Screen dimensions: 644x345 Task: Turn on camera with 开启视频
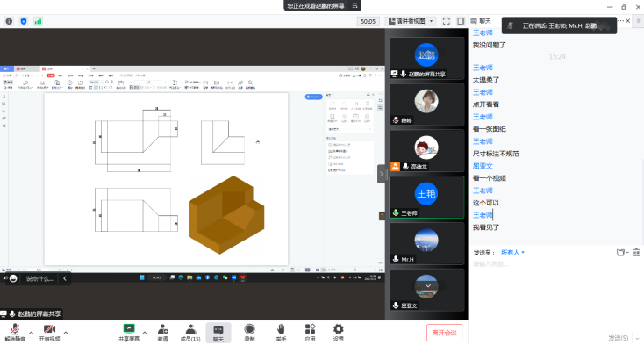tap(50, 332)
